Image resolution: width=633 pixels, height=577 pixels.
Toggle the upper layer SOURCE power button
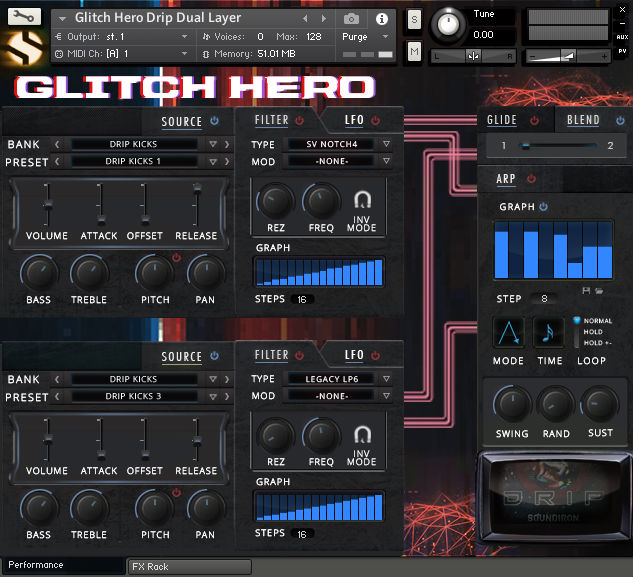(x=214, y=120)
